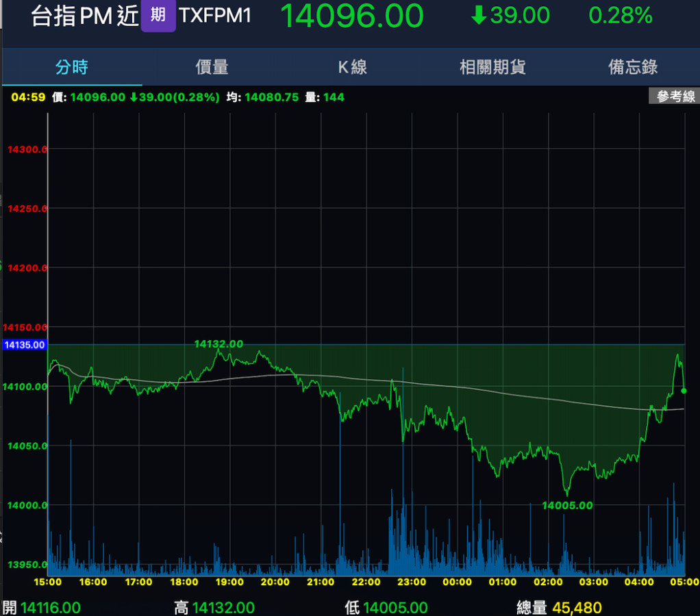Image resolution: width=700 pixels, height=616 pixels.
Task: Go to the 相關期貨 tab
Action: (492, 67)
